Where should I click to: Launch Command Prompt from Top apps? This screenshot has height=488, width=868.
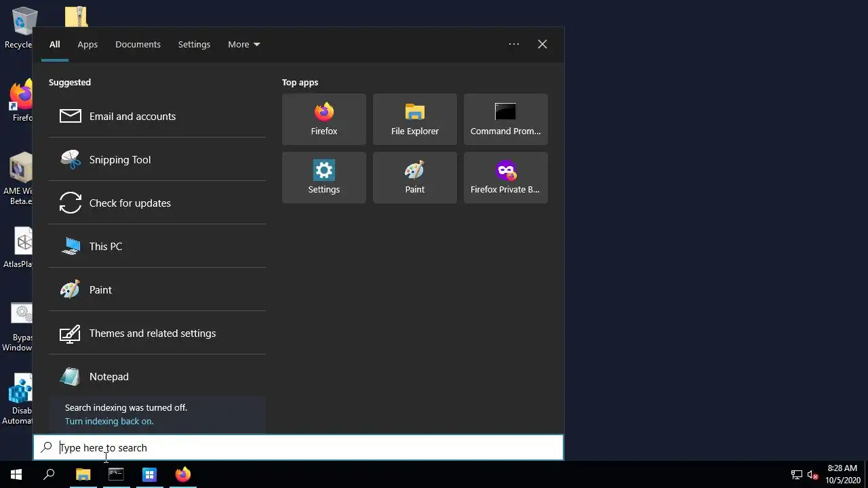[x=506, y=119]
